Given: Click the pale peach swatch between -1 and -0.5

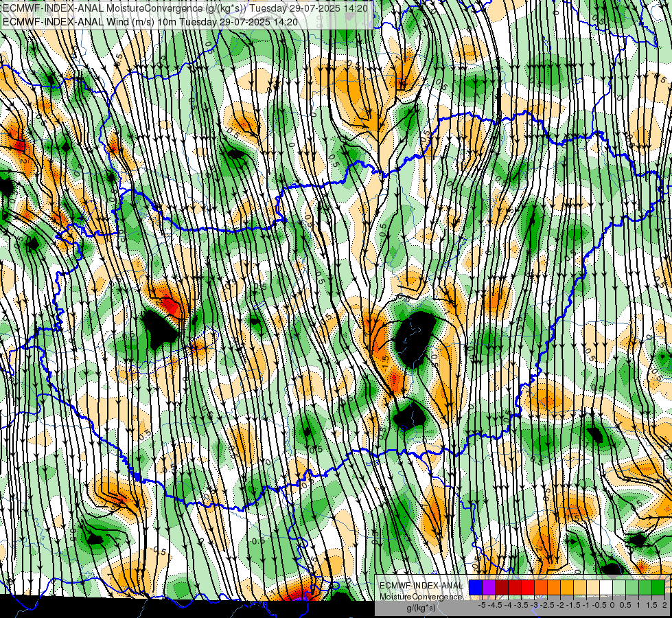Looking at the screenshot, I should [x=593, y=587].
